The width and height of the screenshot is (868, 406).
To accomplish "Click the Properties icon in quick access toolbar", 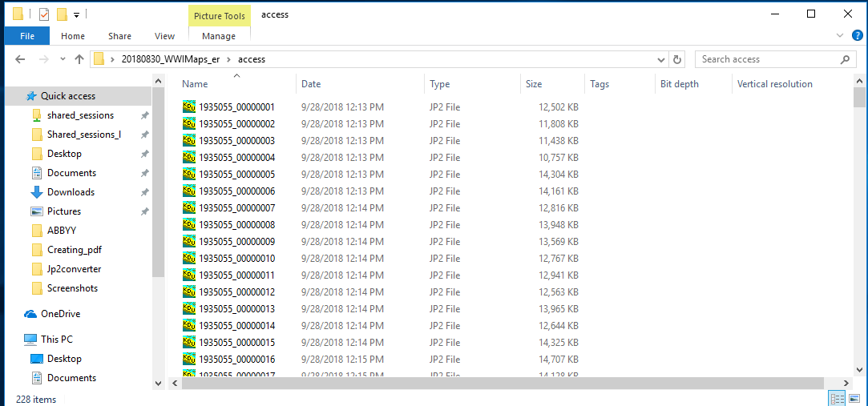I will [43, 14].
